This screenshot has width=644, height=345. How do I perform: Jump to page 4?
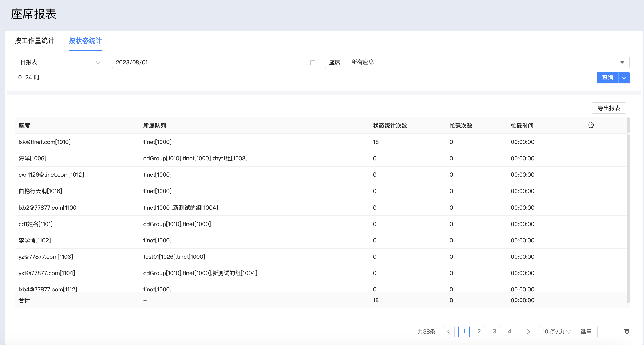510,332
